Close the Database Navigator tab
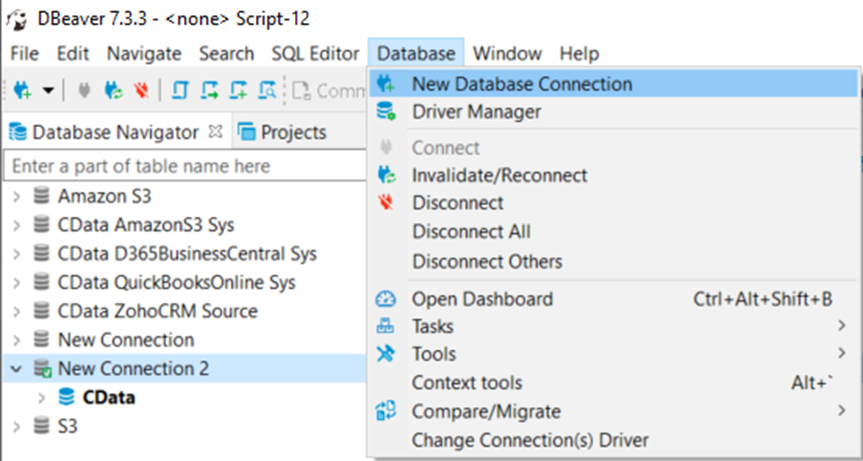863x461 pixels. (214, 131)
